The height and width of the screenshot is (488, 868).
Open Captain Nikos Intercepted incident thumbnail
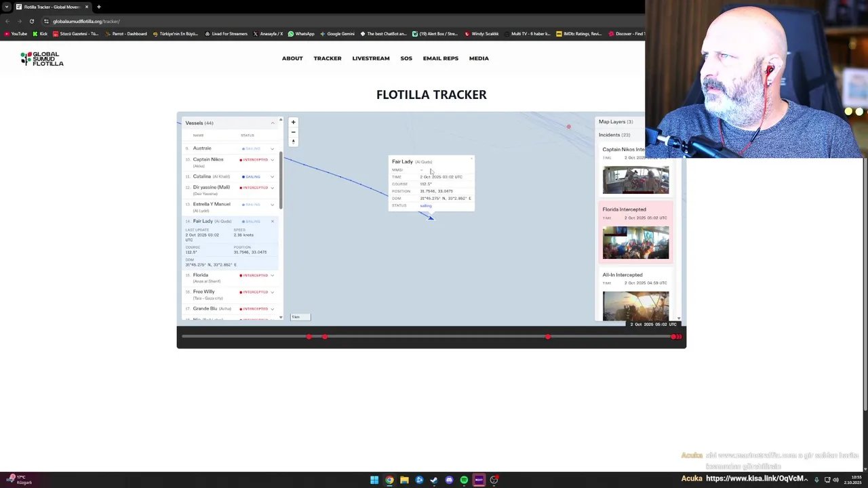[635, 180]
